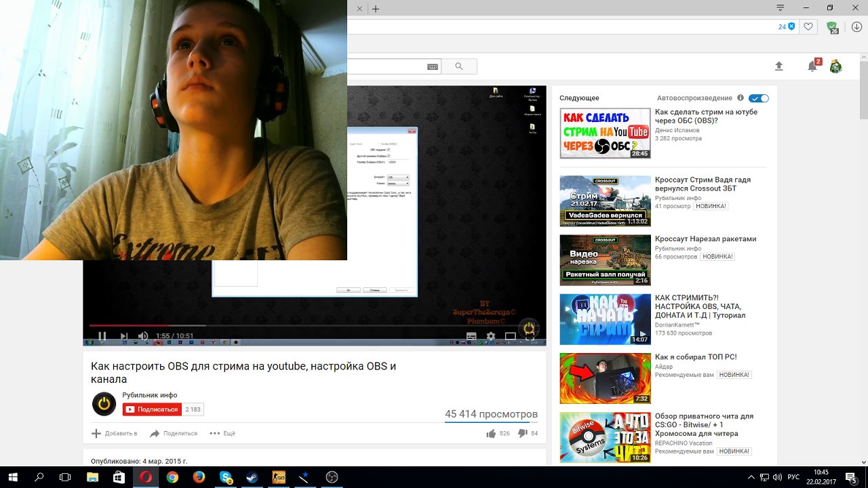Open Task View on the taskbar
The width and height of the screenshot is (868, 488).
click(x=65, y=477)
